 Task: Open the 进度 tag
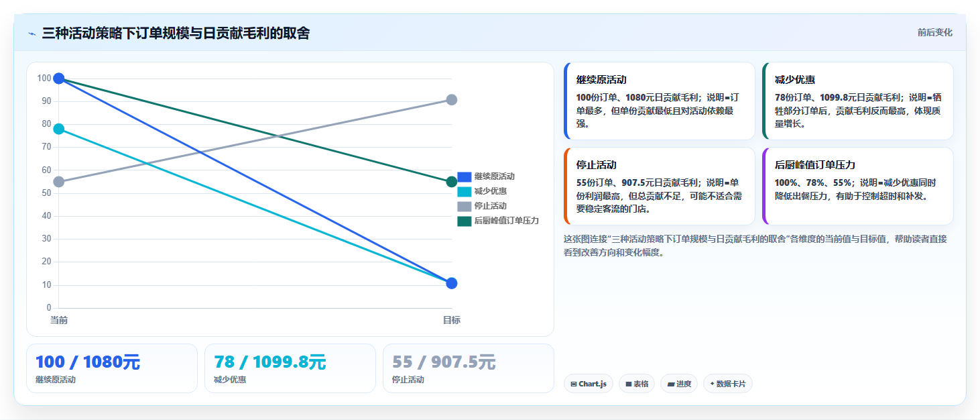click(x=679, y=384)
